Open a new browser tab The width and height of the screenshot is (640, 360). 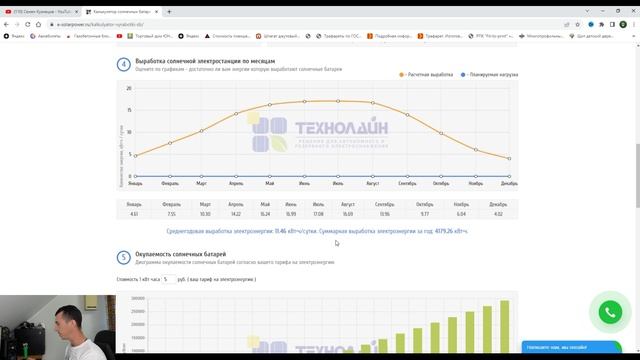tap(169, 12)
